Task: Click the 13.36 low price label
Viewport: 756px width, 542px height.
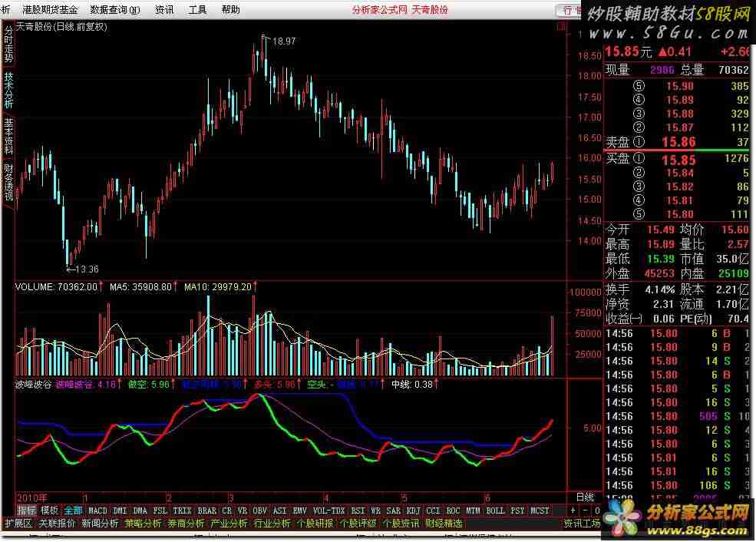Action: pyautogui.click(x=87, y=269)
